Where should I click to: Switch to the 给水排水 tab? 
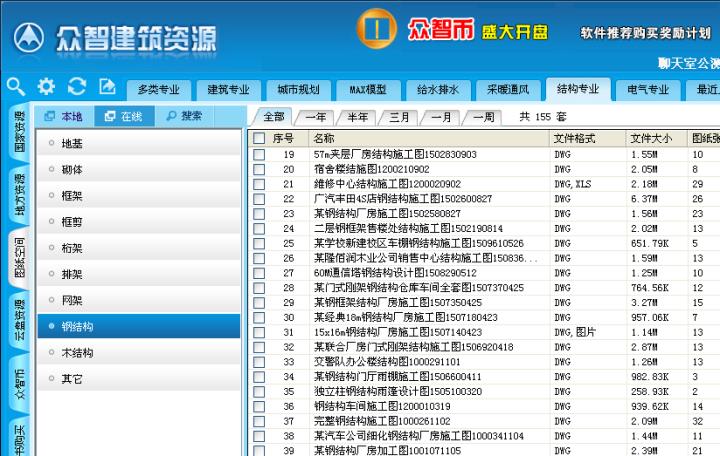tap(437, 90)
